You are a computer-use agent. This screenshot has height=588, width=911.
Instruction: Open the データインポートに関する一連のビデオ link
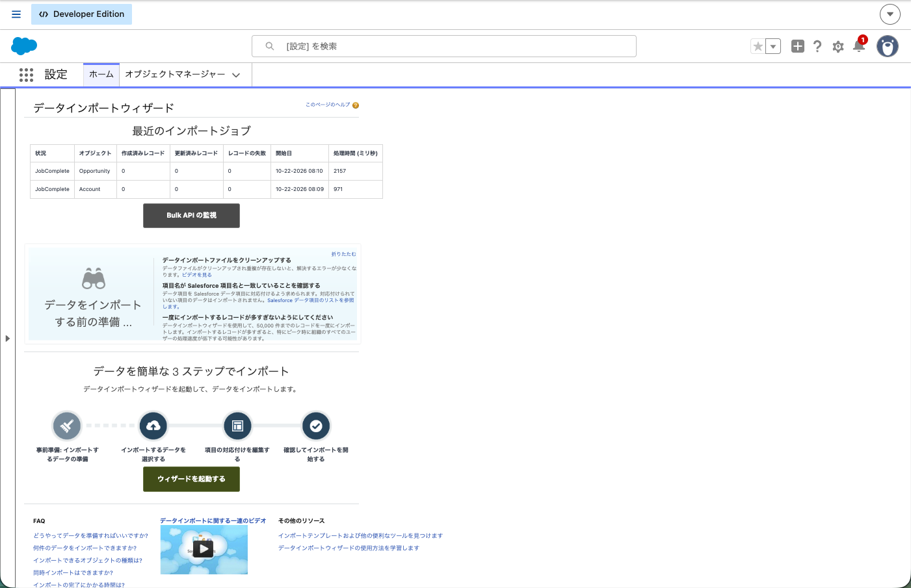tap(213, 521)
